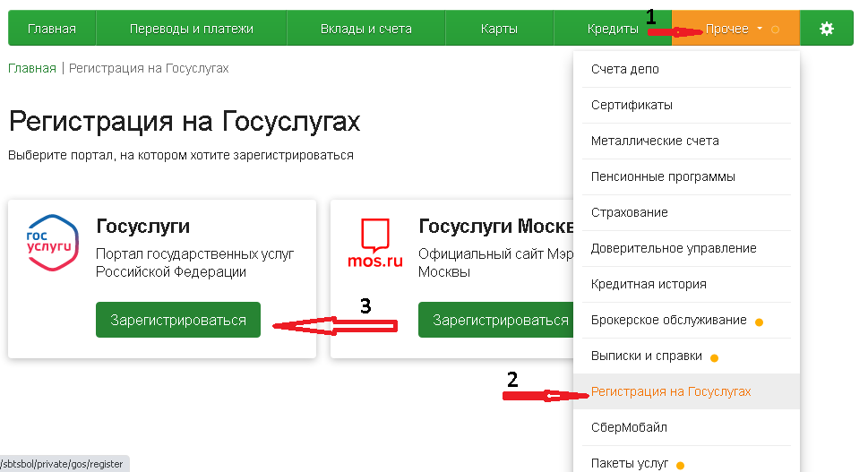
Task: Click the Госуслуги Москвы card heading
Action: [496, 227]
